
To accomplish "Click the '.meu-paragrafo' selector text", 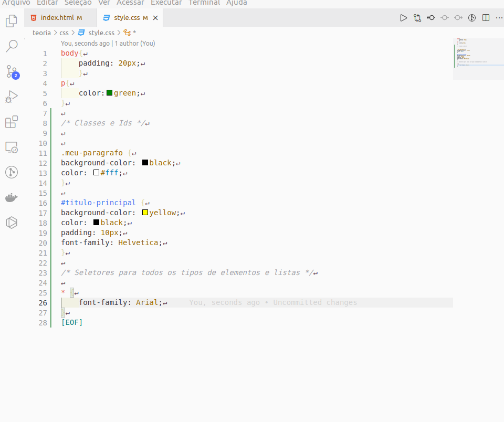I will (92, 153).
